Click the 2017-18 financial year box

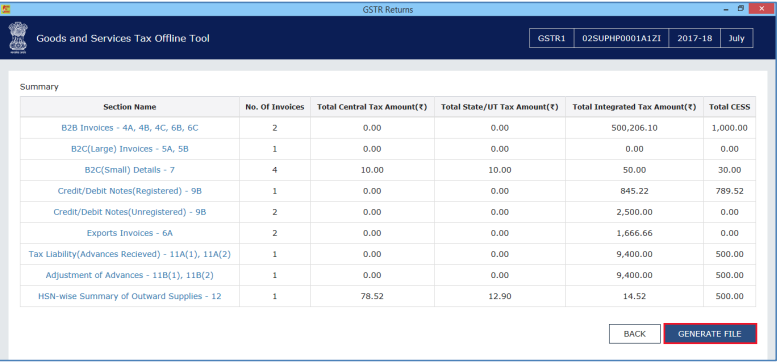coord(695,38)
